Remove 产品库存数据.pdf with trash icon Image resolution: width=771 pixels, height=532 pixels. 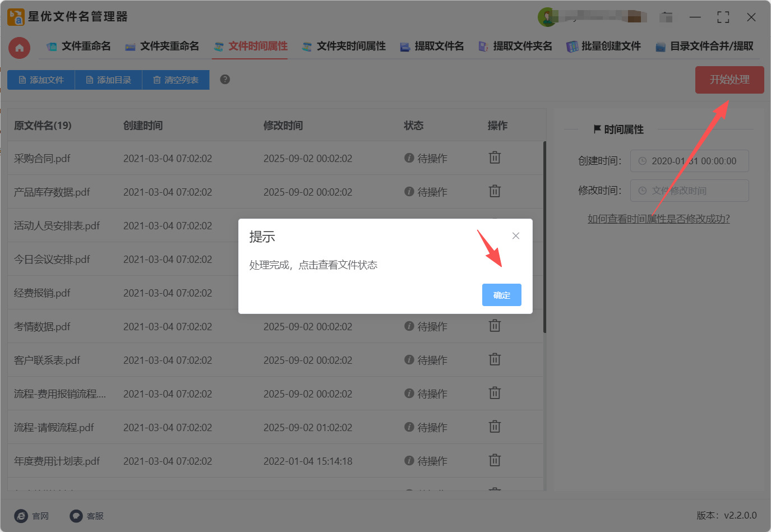(x=494, y=192)
